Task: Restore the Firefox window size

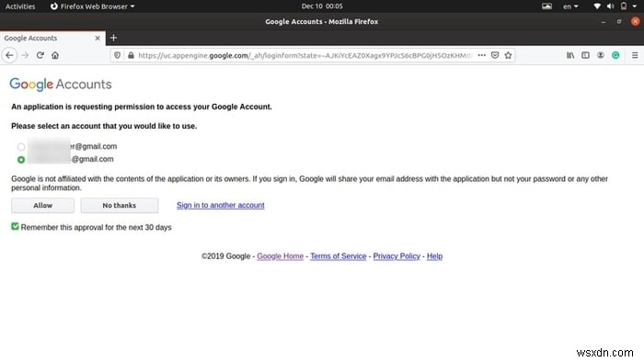Action: point(619,22)
